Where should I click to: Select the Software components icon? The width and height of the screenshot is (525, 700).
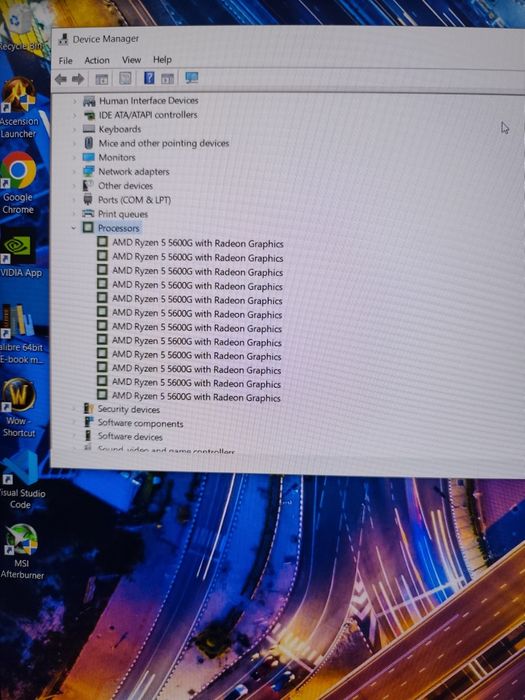pos(88,422)
